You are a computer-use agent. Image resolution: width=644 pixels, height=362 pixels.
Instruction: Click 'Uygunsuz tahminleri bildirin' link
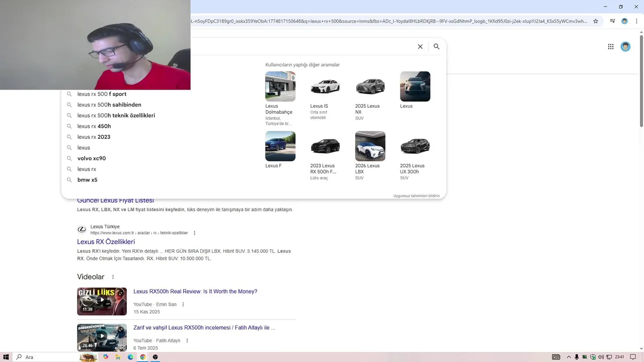click(x=417, y=196)
